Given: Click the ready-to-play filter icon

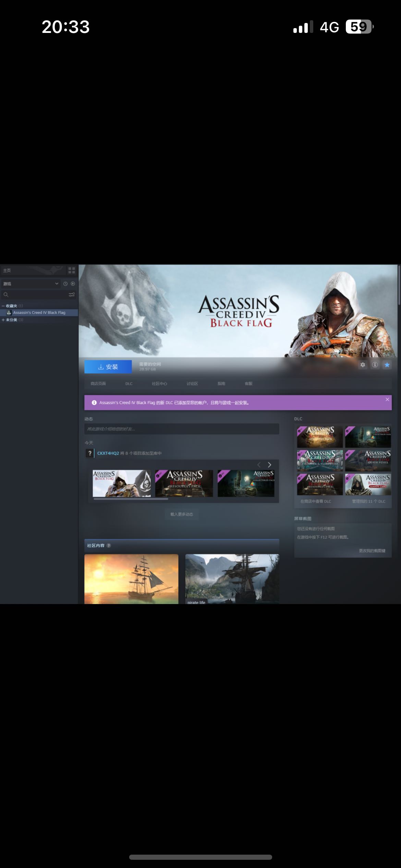Looking at the screenshot, I should pos(73,284).
